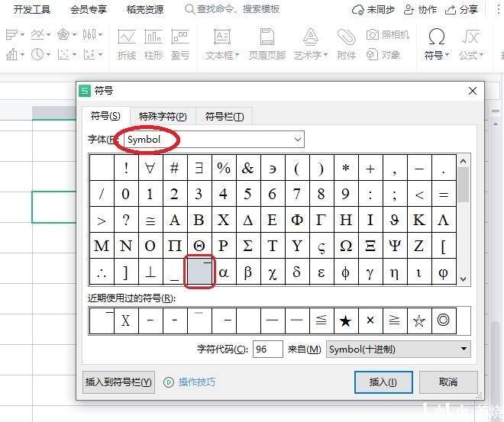
Task: Open the 符号 (Symbol) Omega icon
Action: 436,37
